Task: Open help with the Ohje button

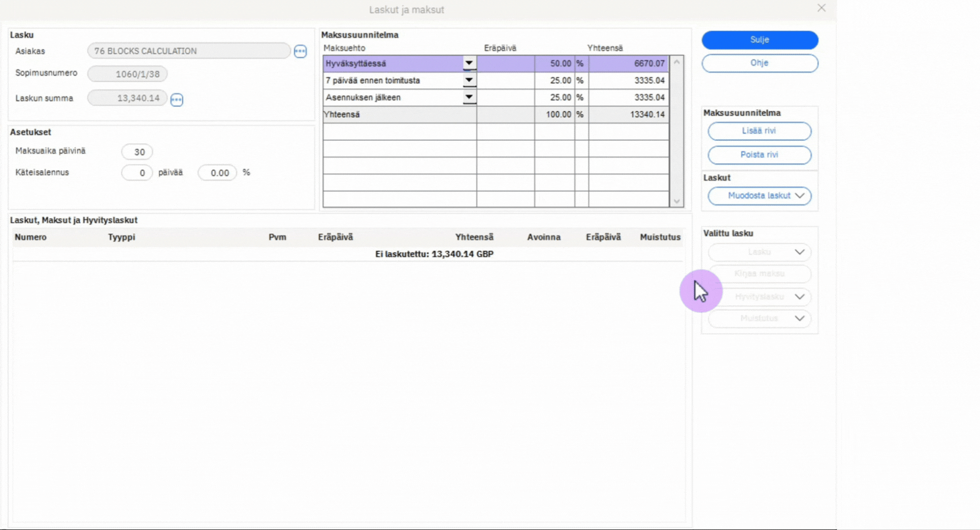Action: (x=759, y=63)
